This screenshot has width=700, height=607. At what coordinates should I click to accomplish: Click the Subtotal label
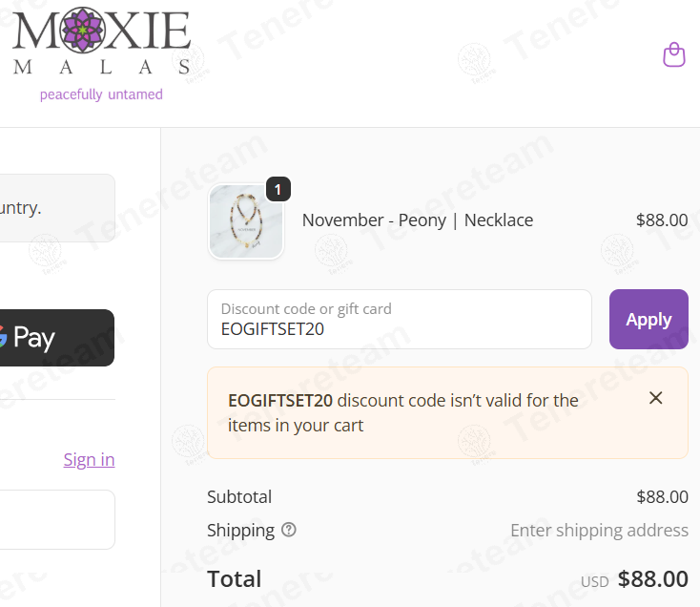click(x=239, y=496)
